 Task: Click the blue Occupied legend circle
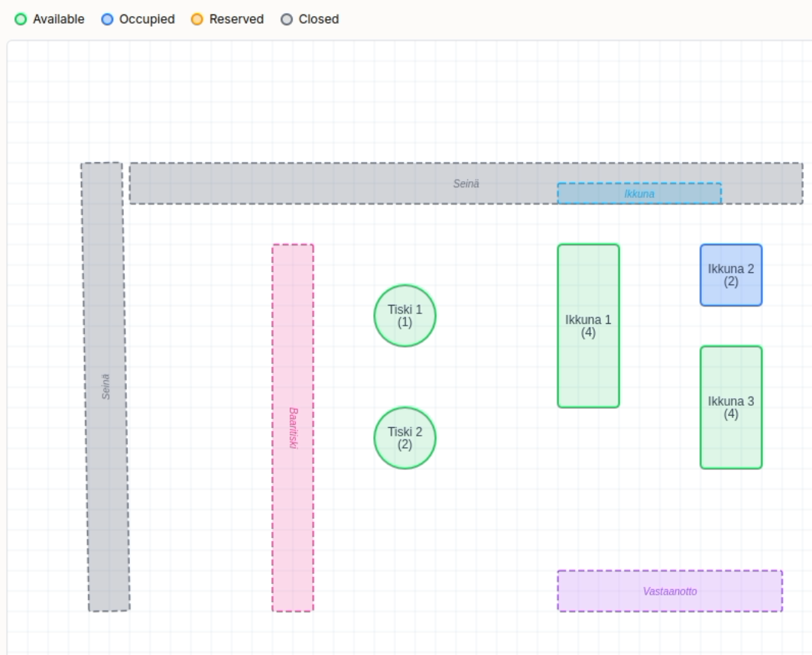click(x=107, y=19)
